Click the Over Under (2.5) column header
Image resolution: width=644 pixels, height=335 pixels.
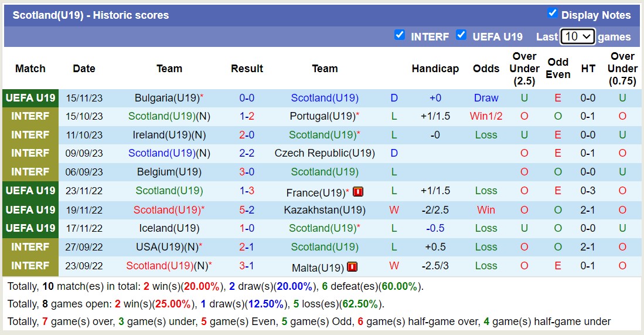click(x=524, y=69)
